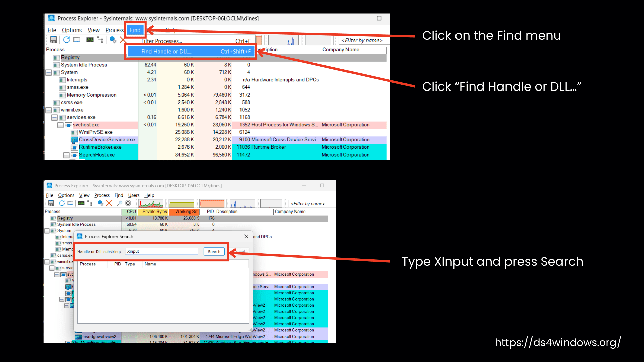The image size is (644, 362).
Task: Click Search button in Process Explorer Search dialog
Action: (x=214, y=252)
